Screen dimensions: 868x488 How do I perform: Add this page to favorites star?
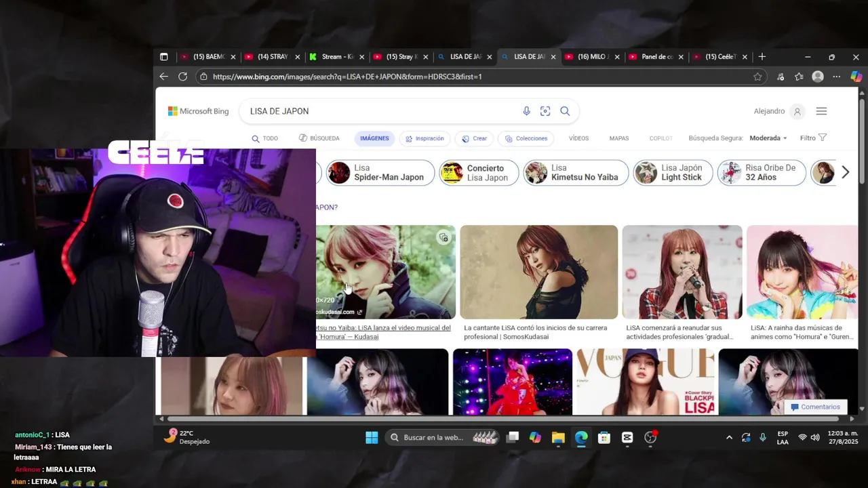click(757, 77)
